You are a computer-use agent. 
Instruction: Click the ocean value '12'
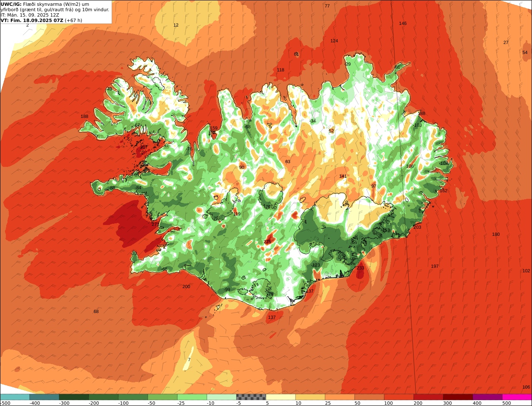pyautogui.click(x=176, y=25)
